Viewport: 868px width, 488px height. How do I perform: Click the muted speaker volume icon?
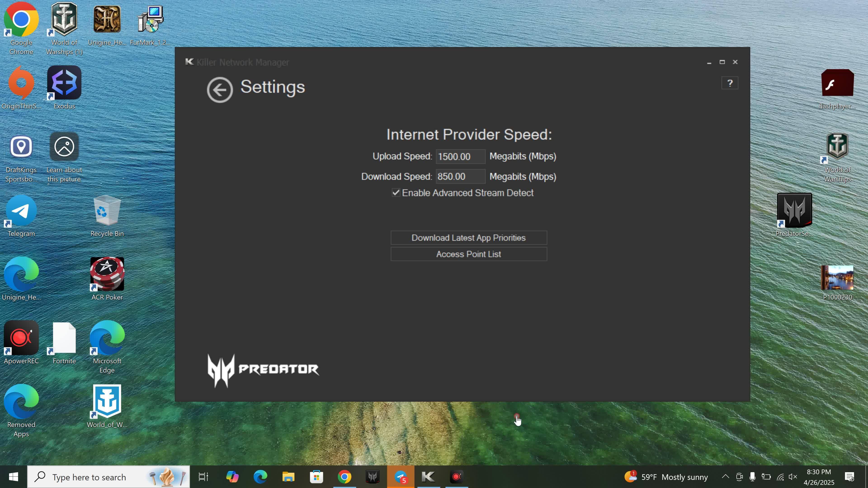pos(793,477)
